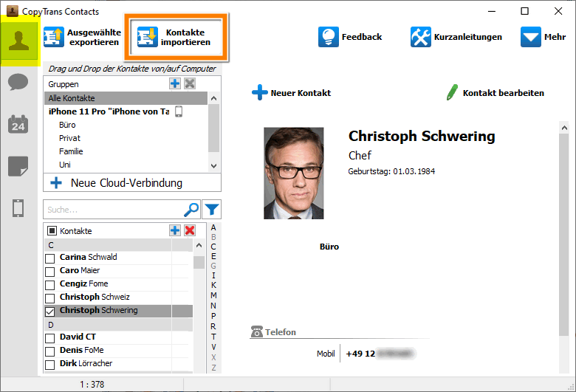Click Christoph Schwering profile photo
The image size is (576, 392).
click(293, 173)
